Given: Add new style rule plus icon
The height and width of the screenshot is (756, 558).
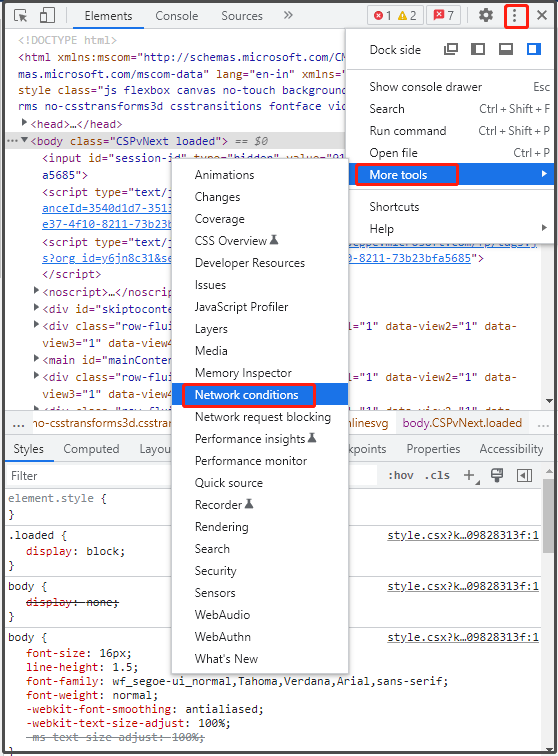Looking at the screenshot, I should 470,475.
